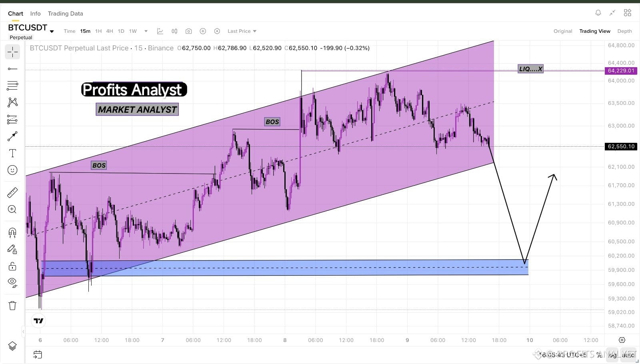Screen dimensions: 640x364
Task: Select the crosshair cursor tool
Action: point(12,52)
